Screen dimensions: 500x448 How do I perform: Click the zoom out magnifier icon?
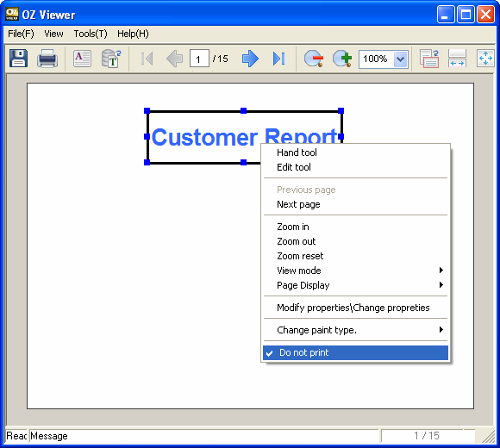[314, 59]
